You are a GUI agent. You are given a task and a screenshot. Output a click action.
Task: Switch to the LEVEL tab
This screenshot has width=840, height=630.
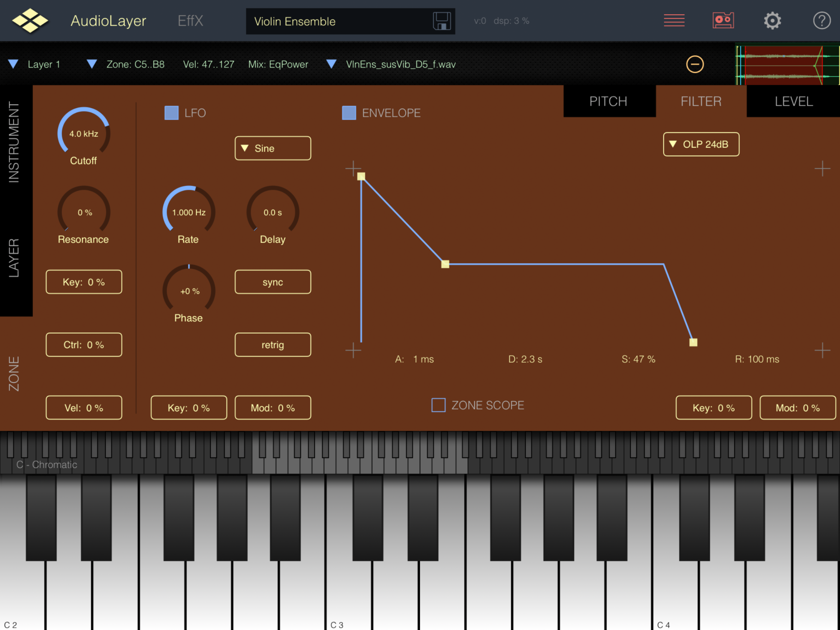click(x=794, y=102)
